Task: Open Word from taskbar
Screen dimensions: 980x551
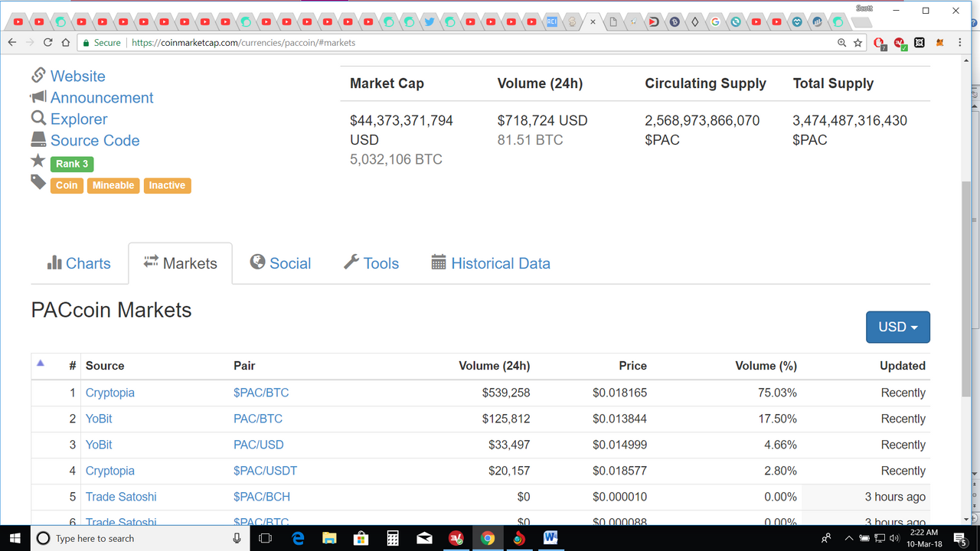Action: click(x=550, y=538)
